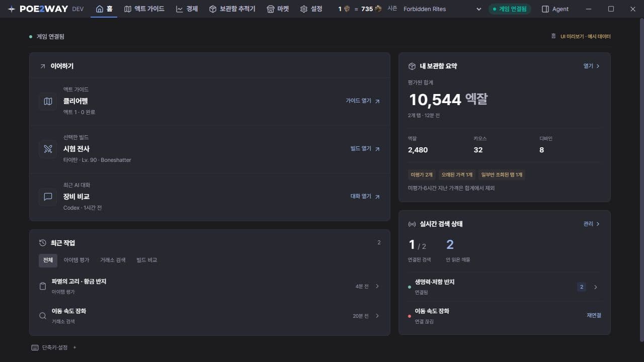Click the 10,544 엑잘 total value

(x=448, y=100)
